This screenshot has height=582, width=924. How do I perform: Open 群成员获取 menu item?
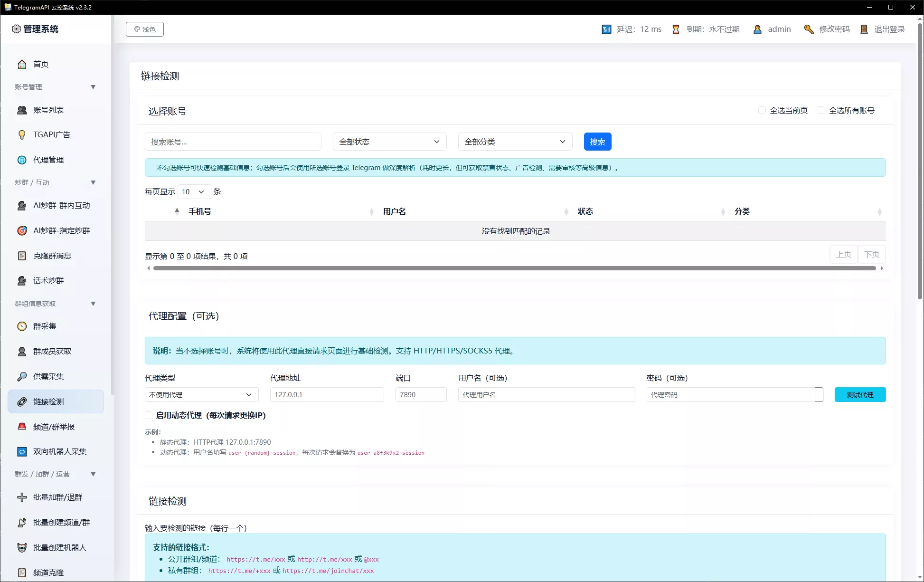point(56,352)
